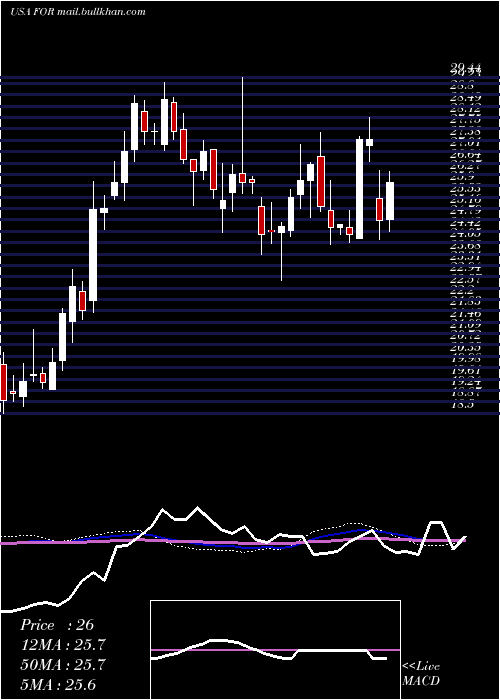The width and height of the screenshot is (500, 700).
Task: Click the 25.9 price axis label
Action: [x=461, y=177]
